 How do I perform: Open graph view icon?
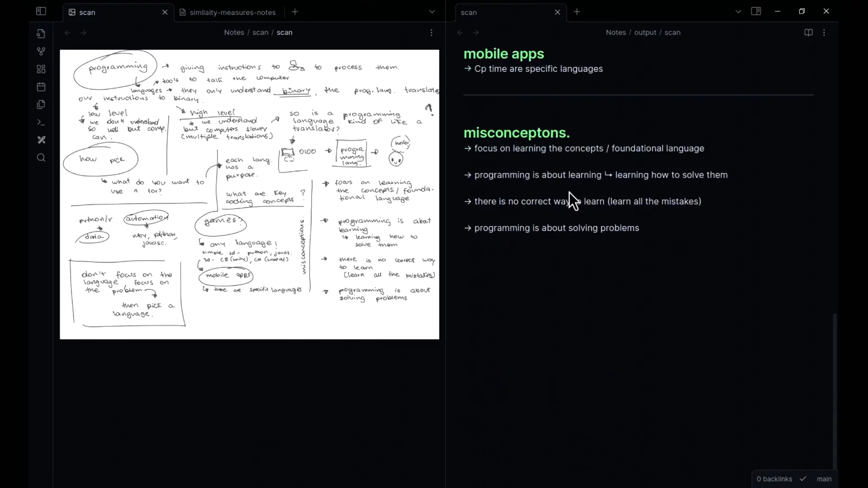[x=41, y=52]
